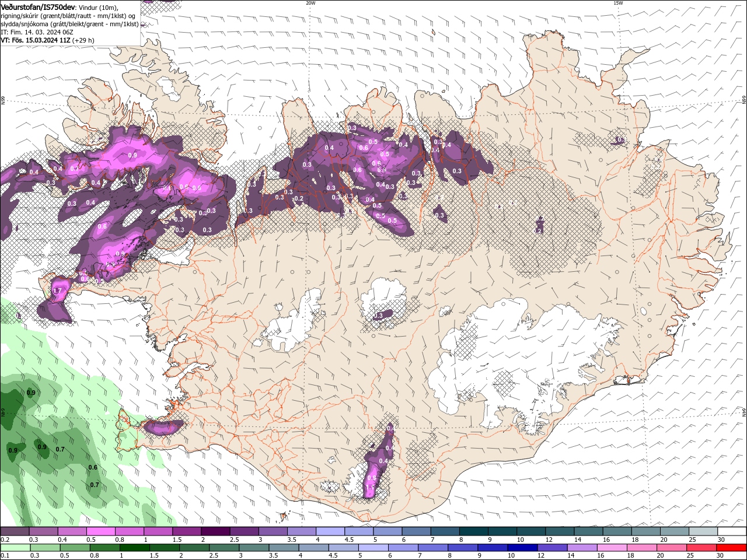Click the '12' label in the rain legend row
Image resolution: width=747 pixels, height=560 pixels.
pos(542,556)
